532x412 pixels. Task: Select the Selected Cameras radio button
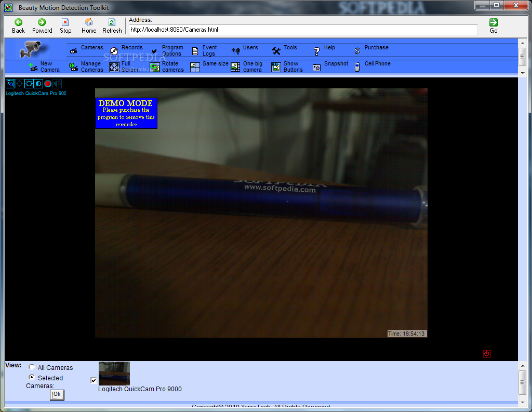click(x=32, y=377)
